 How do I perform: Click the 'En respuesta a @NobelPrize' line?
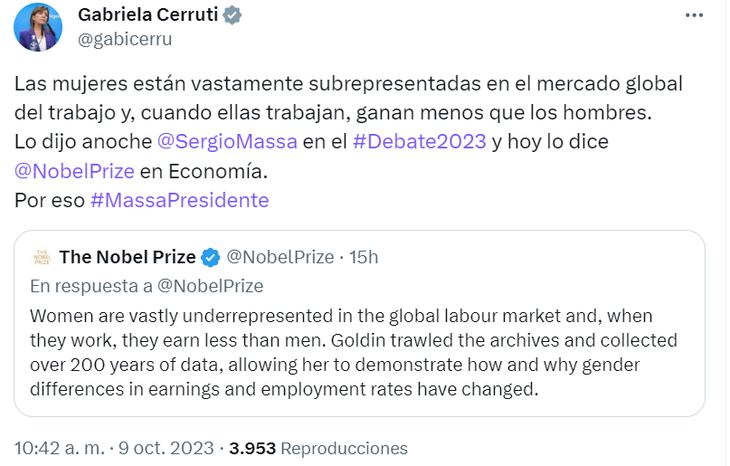(x=146, y=286)
